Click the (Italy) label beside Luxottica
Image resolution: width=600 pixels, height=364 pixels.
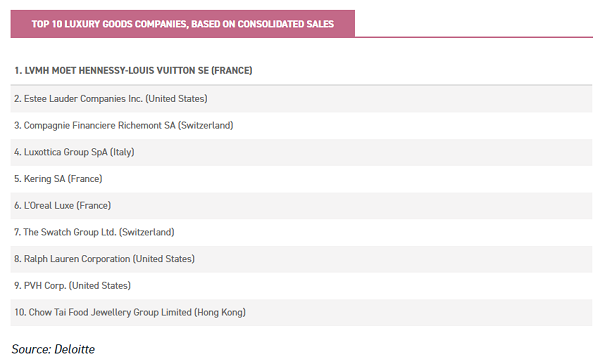(x=122, y=152)
